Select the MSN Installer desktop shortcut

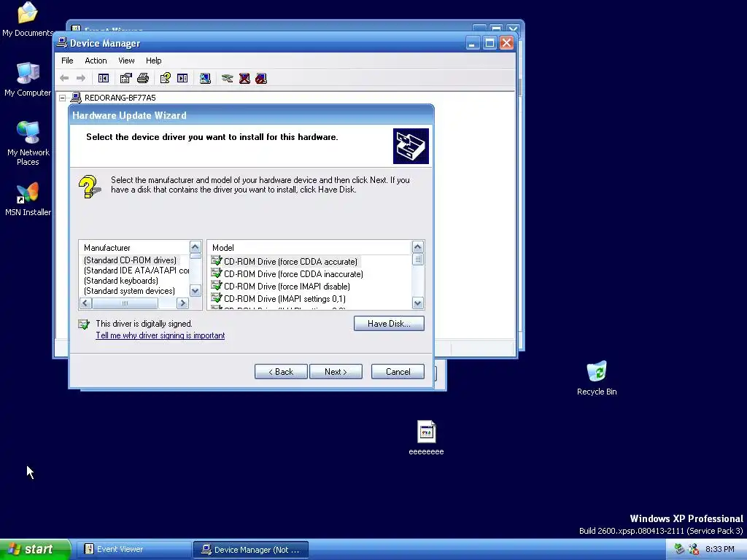pos(28,200)
